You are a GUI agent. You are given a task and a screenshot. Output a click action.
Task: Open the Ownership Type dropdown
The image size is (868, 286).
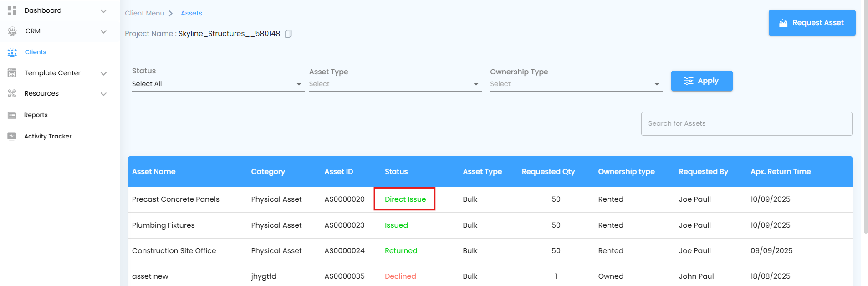pyautogui.click(x=576, y=84)
